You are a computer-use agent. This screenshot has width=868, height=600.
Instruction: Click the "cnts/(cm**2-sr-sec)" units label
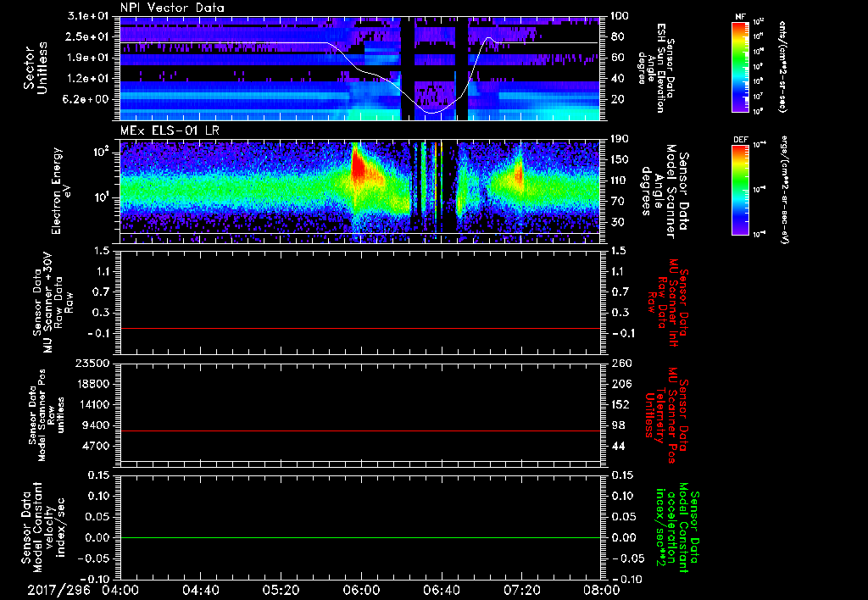[782, 67]
